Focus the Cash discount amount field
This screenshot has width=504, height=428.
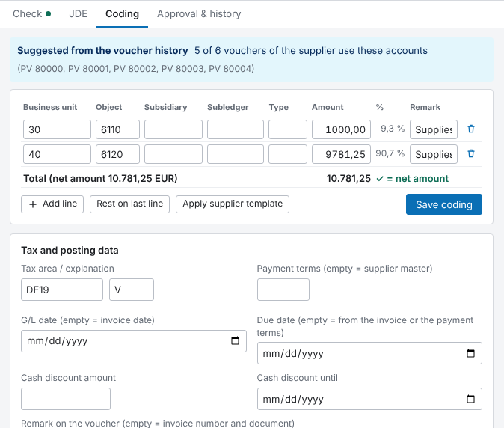click(x=66, y=399)
